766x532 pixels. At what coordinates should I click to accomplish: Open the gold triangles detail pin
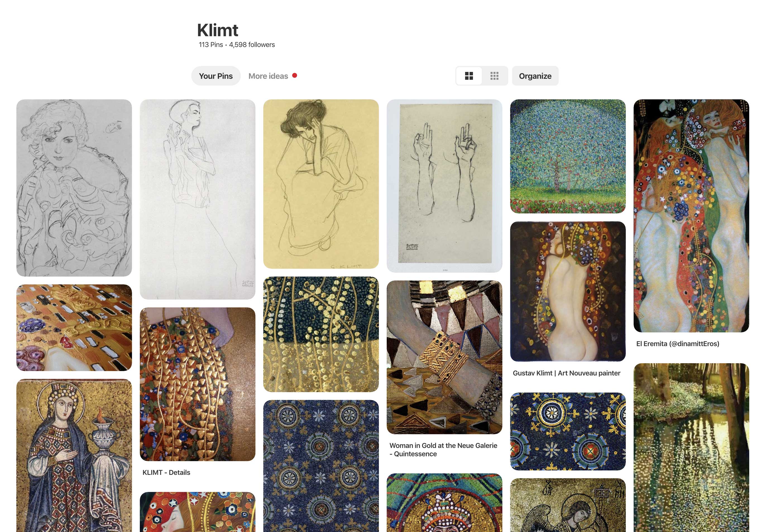click(197, 384)
